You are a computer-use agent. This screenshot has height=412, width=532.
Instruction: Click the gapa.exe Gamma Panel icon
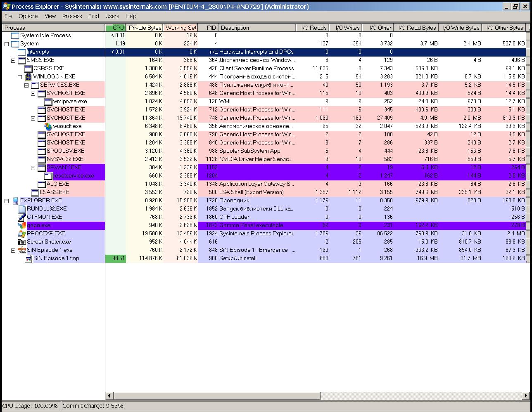coord(22,225)
